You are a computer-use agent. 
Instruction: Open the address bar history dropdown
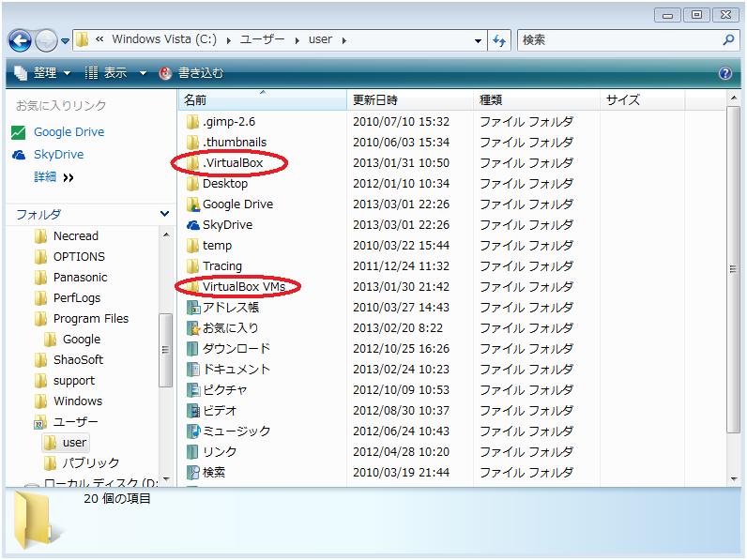coord(478,41)
